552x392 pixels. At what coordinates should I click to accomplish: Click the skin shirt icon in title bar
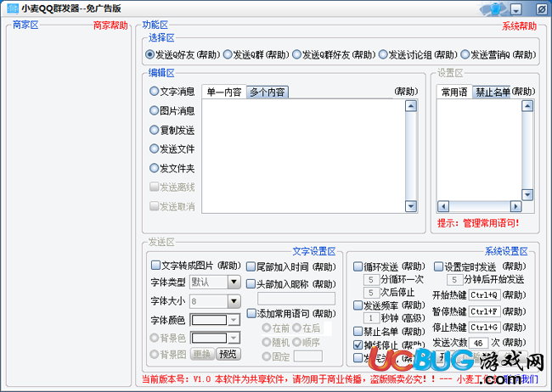click(495, 8)
